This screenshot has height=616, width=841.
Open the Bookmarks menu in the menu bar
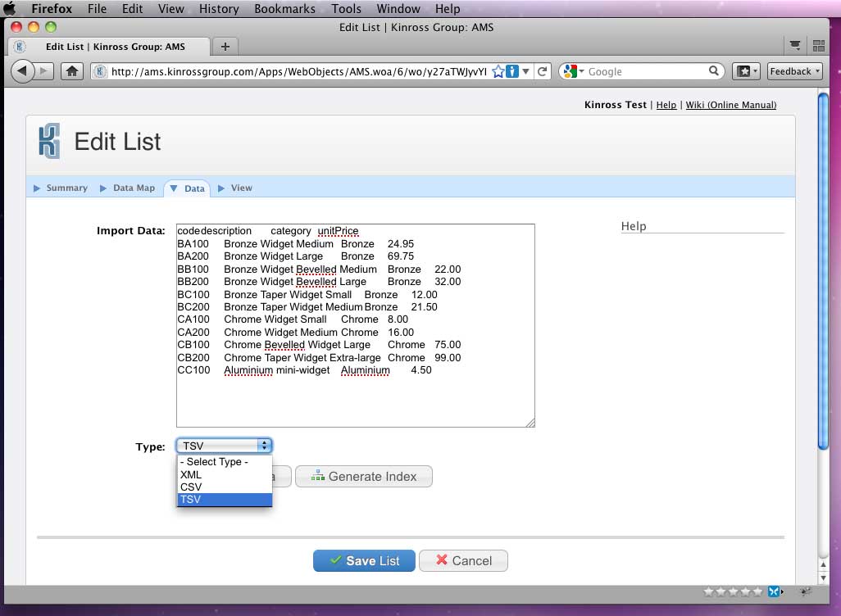pos(284,9)
